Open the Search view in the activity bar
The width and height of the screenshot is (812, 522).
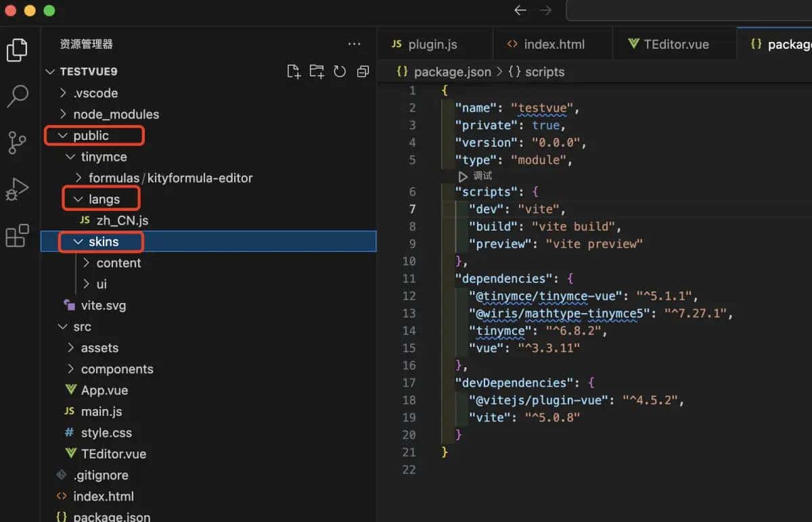17,97
